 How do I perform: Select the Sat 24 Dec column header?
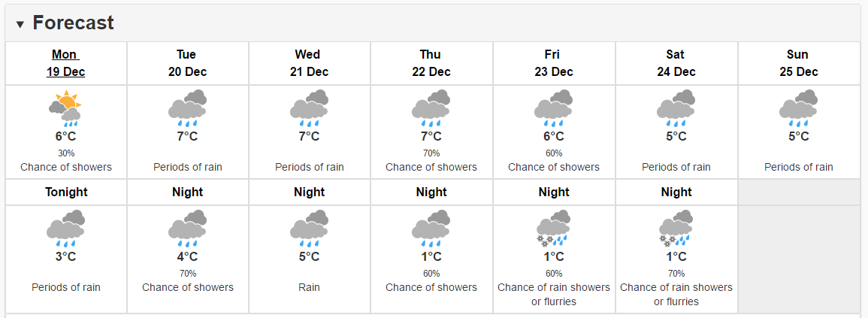coord(676,63)
